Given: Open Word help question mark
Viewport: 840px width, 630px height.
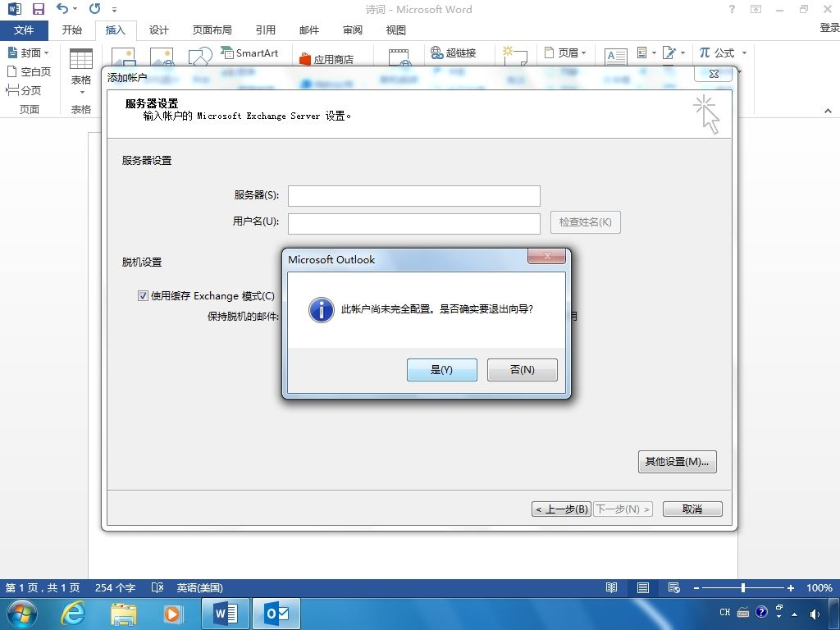Looking at the screenshot, I should pos(732,9).
